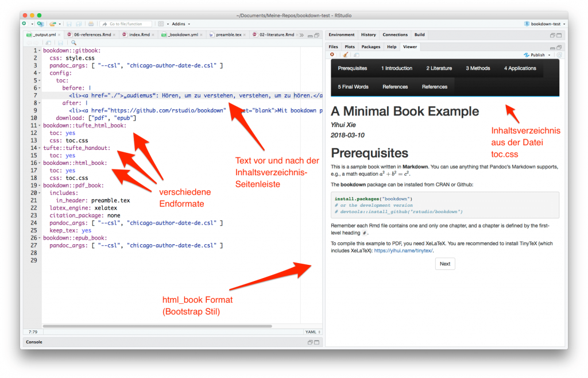
Task: Show more editor tabs chevron
Action: [x=301, y=35]
